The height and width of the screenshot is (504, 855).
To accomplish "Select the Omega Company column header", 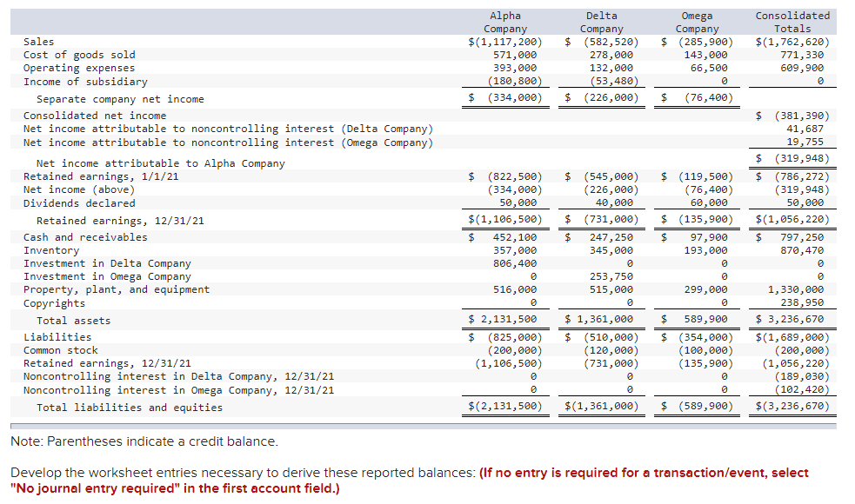I will [x=697, y=21].
